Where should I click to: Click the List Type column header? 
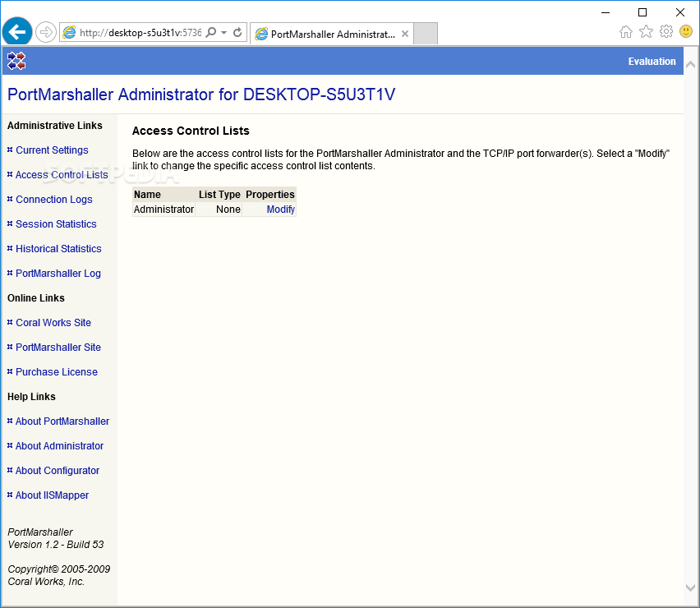[x=219, y=194]
